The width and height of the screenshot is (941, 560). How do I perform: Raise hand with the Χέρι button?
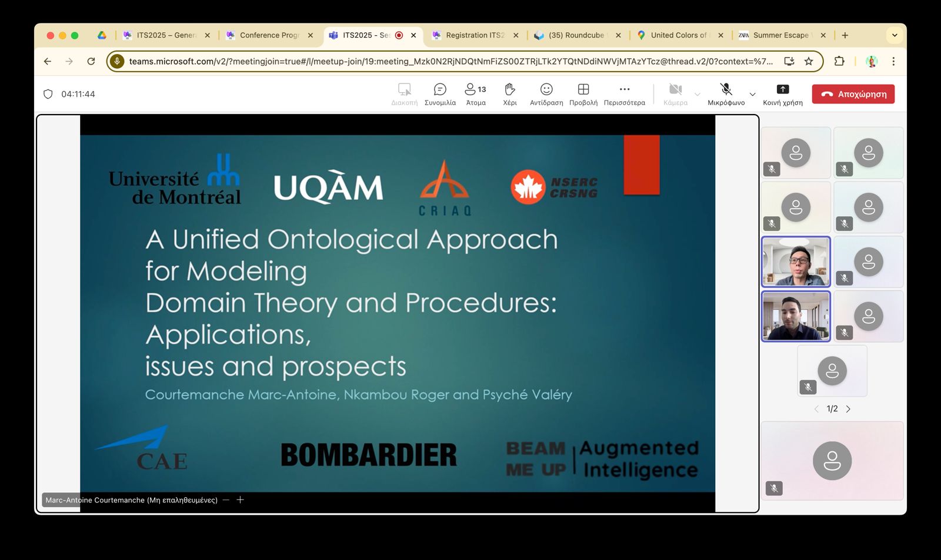[510, 94]
